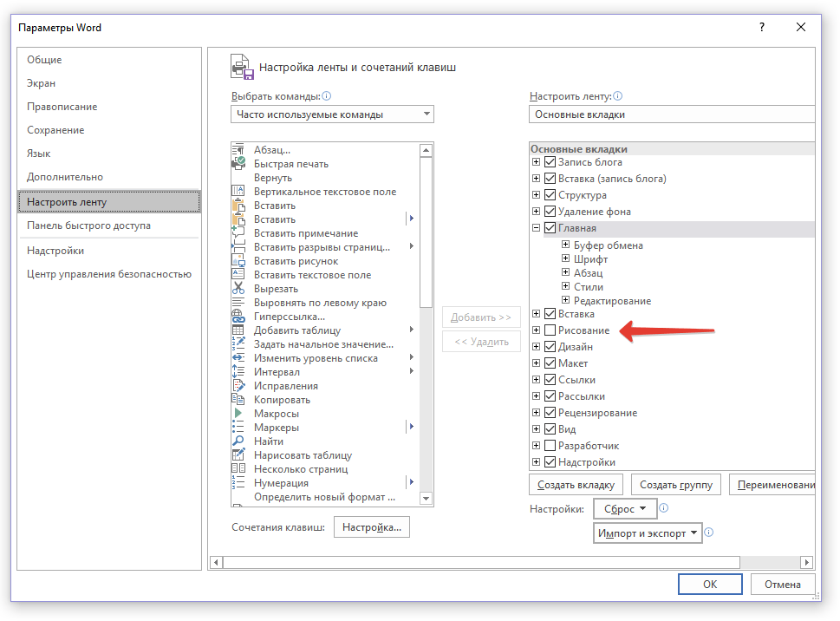
Task: Click the info icon beside Импорт и экспорт
Action: (x=708, y=533)
